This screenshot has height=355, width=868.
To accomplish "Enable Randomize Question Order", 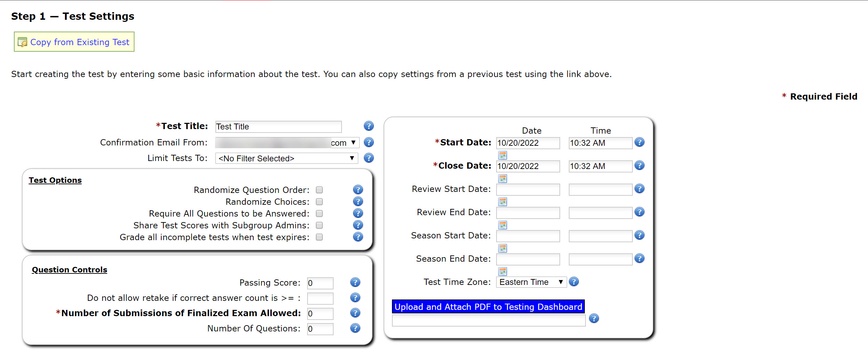I will click(x=319, y=190).
